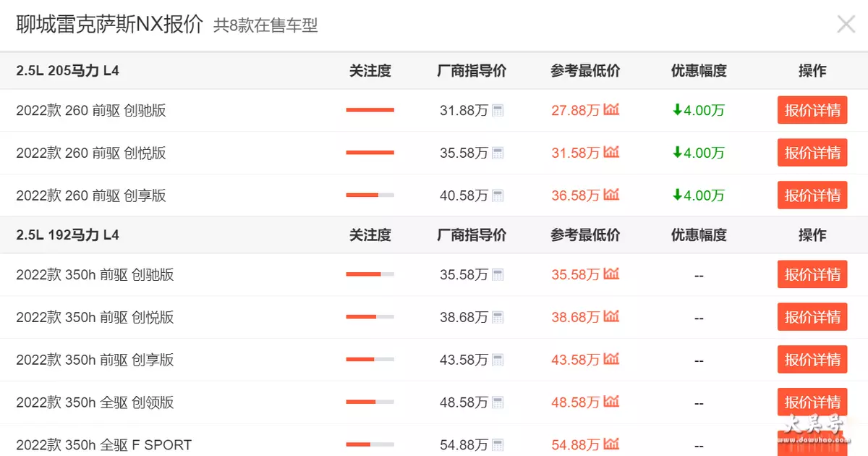Click the 关注度 bar for 260 前驱 创悦版
The image size is (868, 456).
[370, 153]
